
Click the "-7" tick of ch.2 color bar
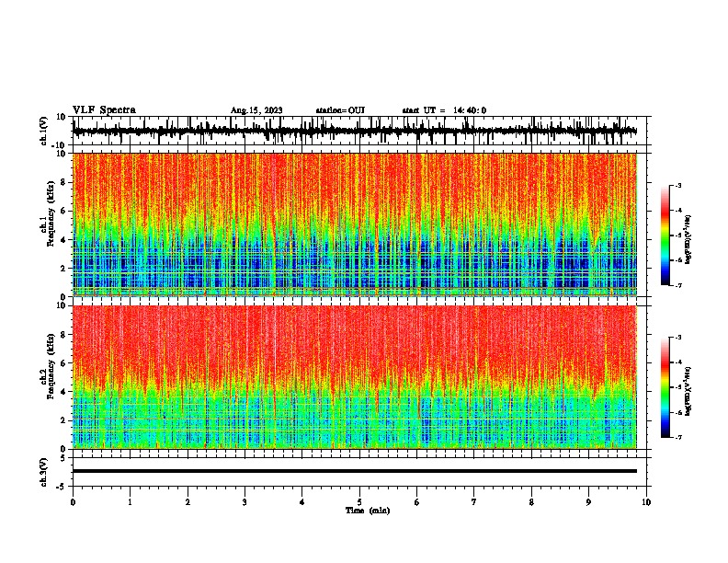[677, 437]
